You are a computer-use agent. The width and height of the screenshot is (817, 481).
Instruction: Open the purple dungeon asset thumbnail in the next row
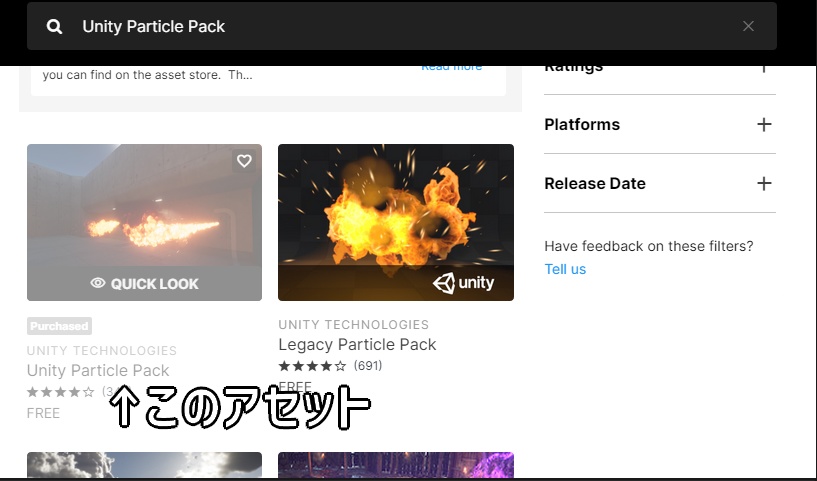click(x=396, y=465)
